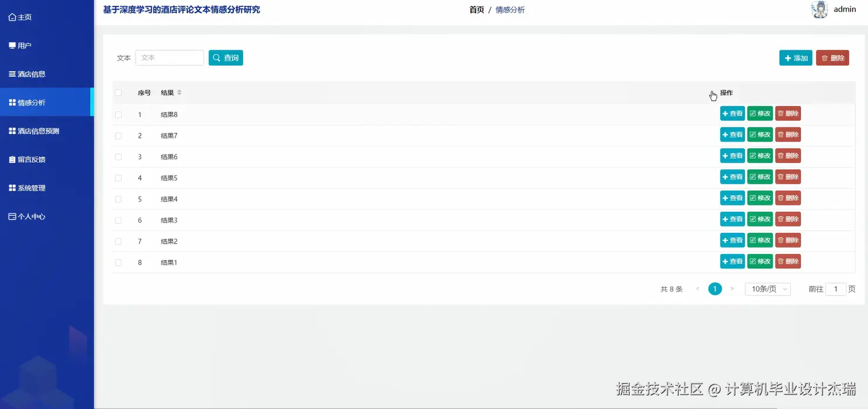The image size is (868, 409).
Task: Check the checkbox for row 结果2
Action: point(119,241)
